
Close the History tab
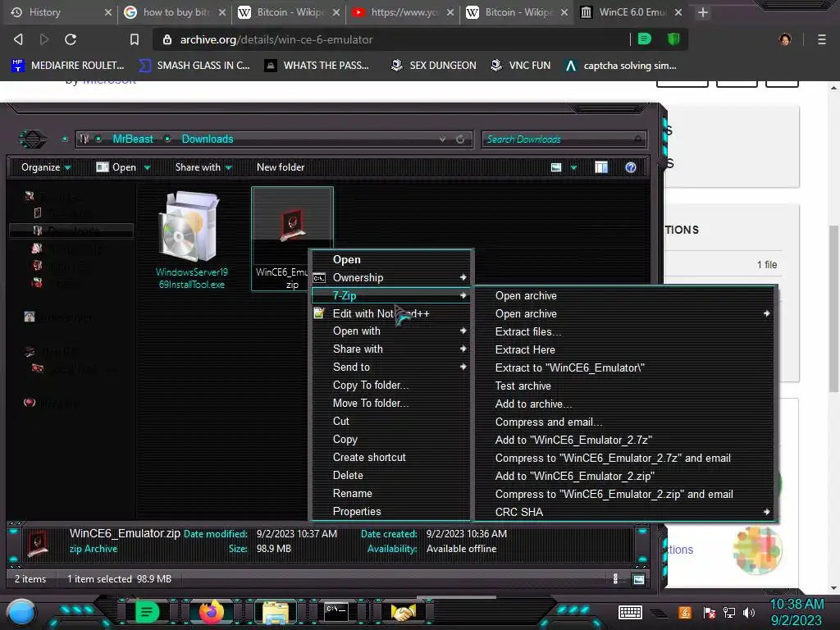(x=107, y=12)
